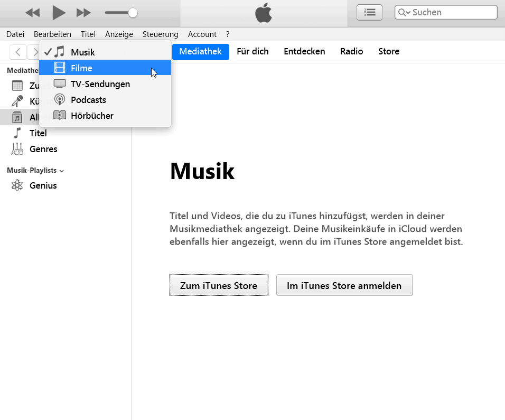Open the Titel menu in menu bar
Viewport: 505px width, 420px height.
tap(88, 34)
